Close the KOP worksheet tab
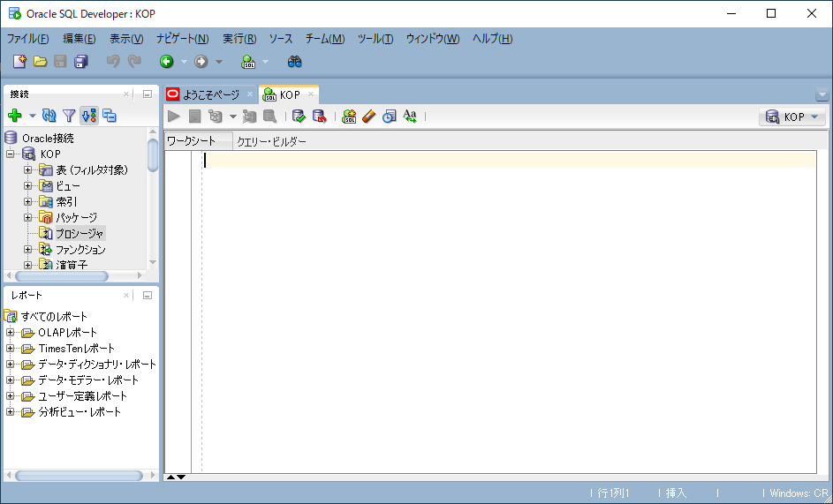The image size is (833, 504). (311, 94)
